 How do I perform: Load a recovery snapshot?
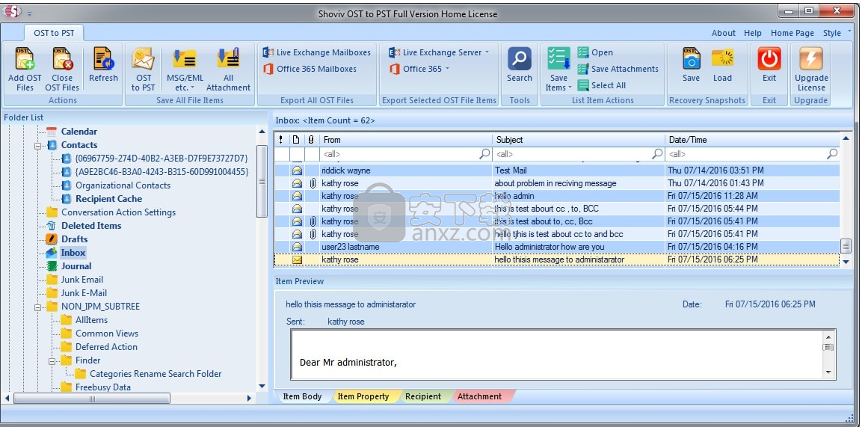point(722,64)
